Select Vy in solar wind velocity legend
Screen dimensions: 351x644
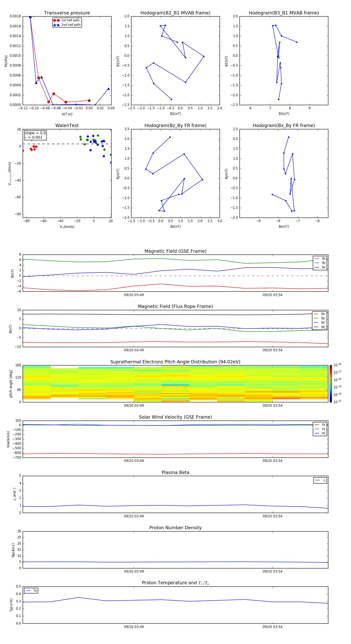tap(320, 429)
